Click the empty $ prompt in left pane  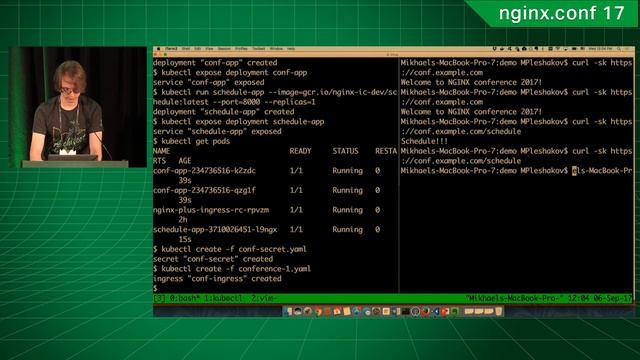[155, 288]
